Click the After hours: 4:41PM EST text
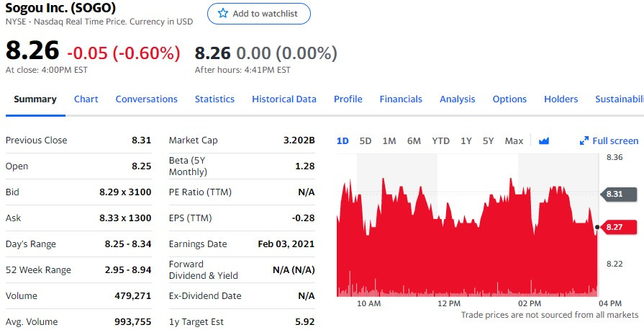 [x=242, y=70]
